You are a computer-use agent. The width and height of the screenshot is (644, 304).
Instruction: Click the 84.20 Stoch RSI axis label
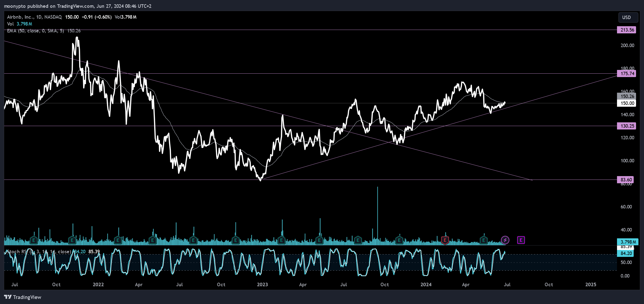(x=625, y=253)
